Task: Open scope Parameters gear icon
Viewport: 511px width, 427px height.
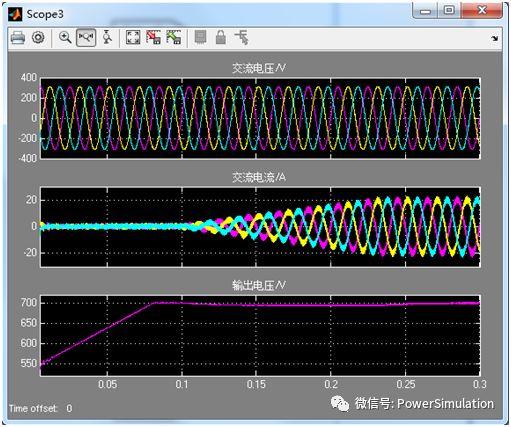Action: pyautogui.click(x=38, y=37)
